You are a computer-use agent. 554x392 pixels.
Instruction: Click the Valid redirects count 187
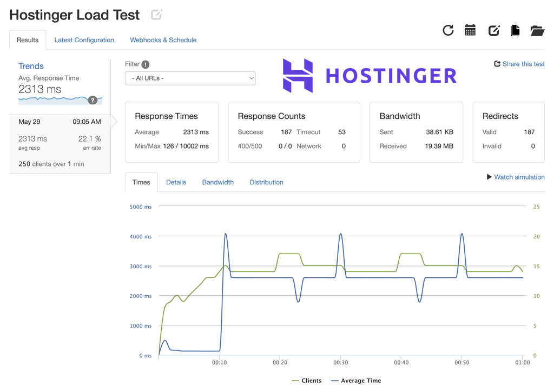click(529, 132)
